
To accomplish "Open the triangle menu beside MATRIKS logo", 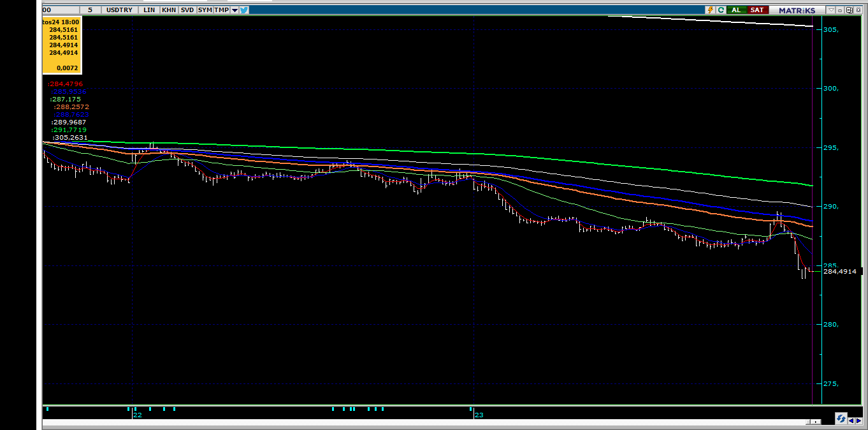I will 831,10.
